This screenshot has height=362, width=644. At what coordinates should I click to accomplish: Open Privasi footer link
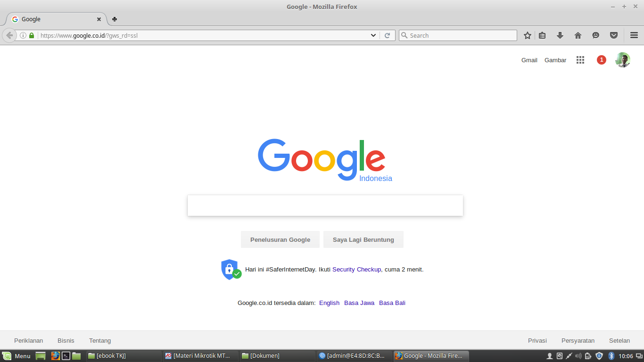[x=537, y=340]
